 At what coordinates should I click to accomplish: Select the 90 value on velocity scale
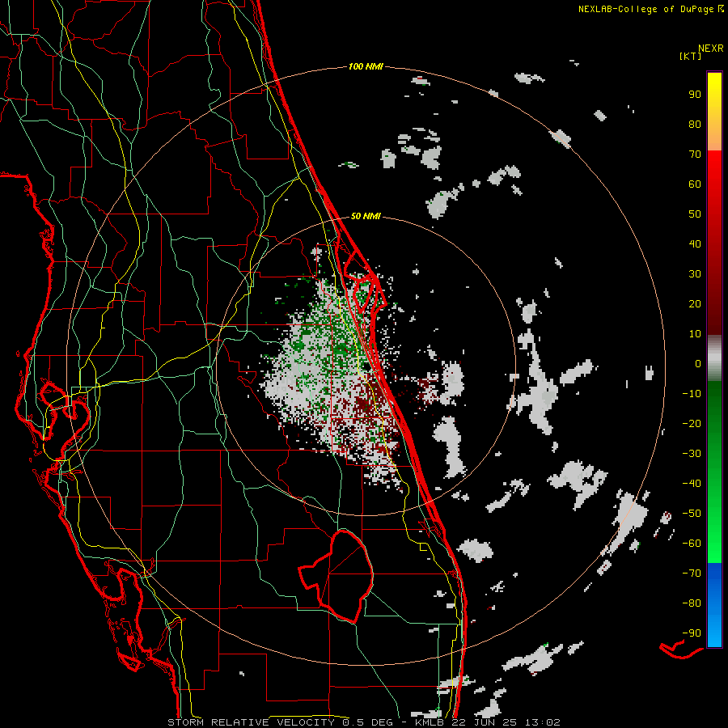pos(695,95)
